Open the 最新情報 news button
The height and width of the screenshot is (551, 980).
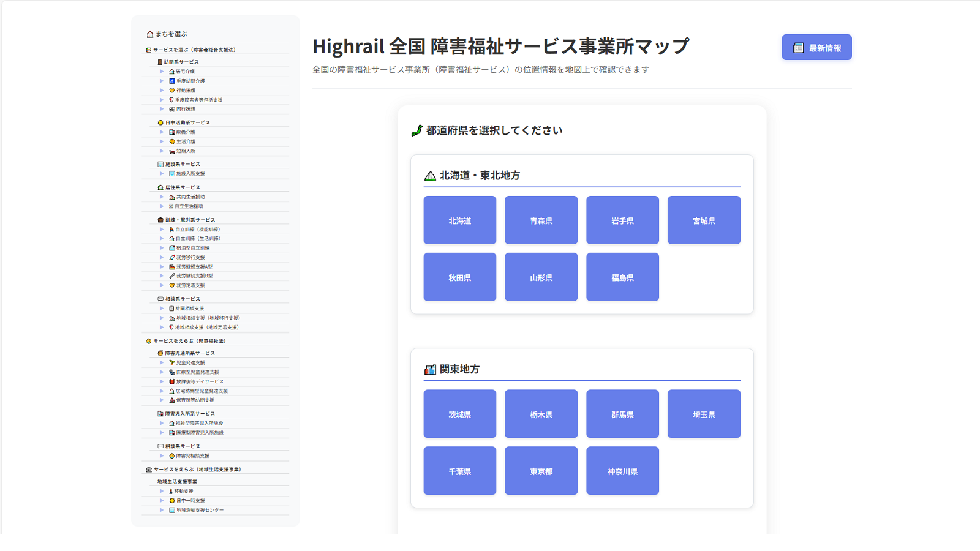[816, 48]
